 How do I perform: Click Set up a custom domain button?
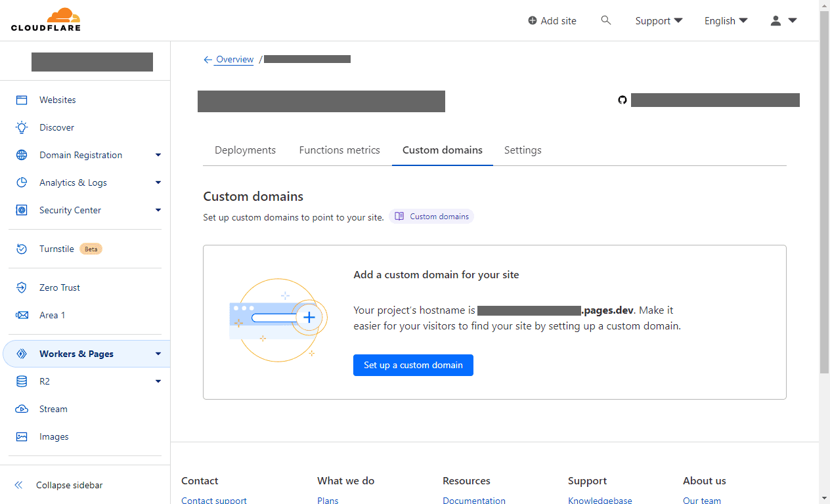pyautogui.click(x=413, y=365)
